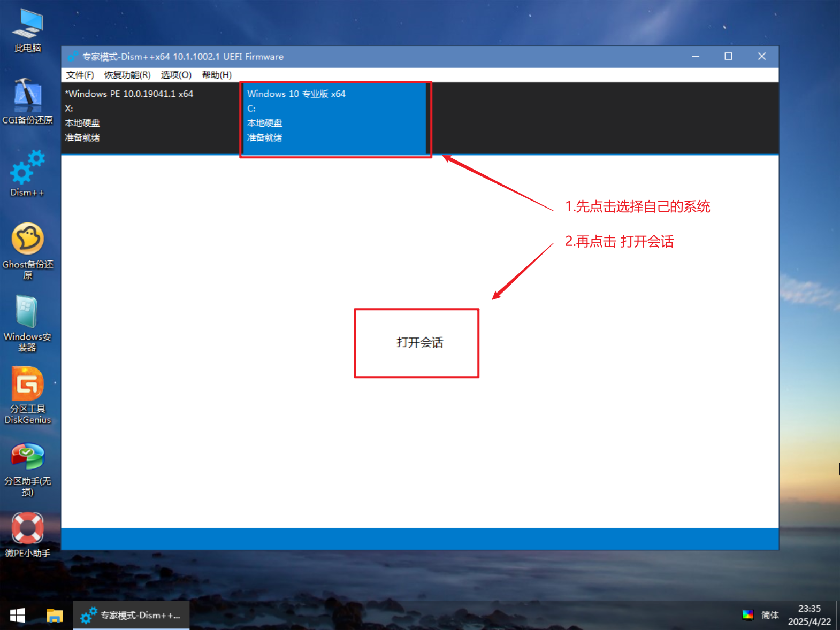Click the colorful tray icon near 简体
This screenshot has width=840, height=630.
click(x=748, y=615)
